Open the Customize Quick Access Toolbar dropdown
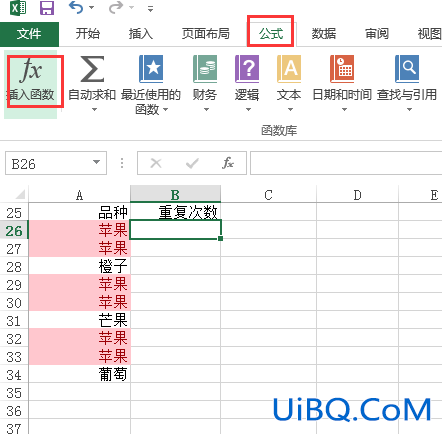Screen dimensions: 442x434 tap(151, 8)
